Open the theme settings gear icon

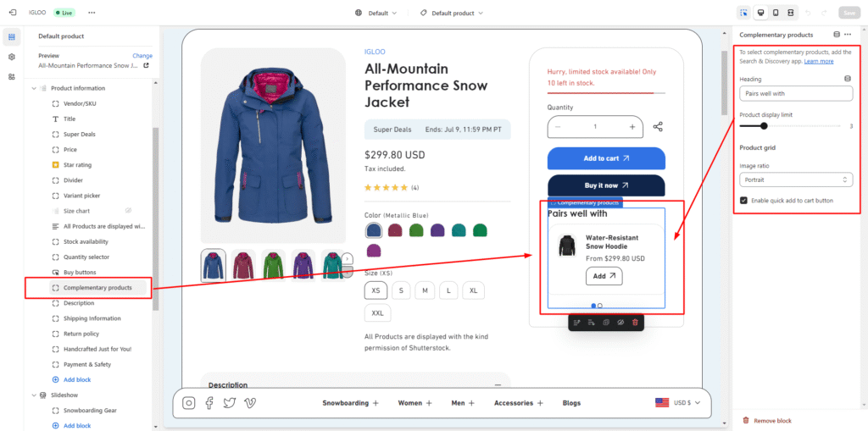coord(12,57)
